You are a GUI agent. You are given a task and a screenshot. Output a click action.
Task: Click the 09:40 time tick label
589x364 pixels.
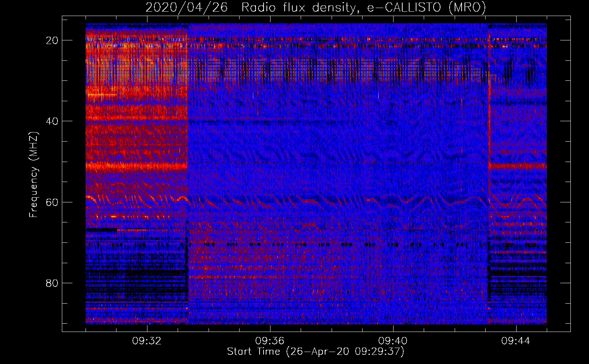pos(393,341)
